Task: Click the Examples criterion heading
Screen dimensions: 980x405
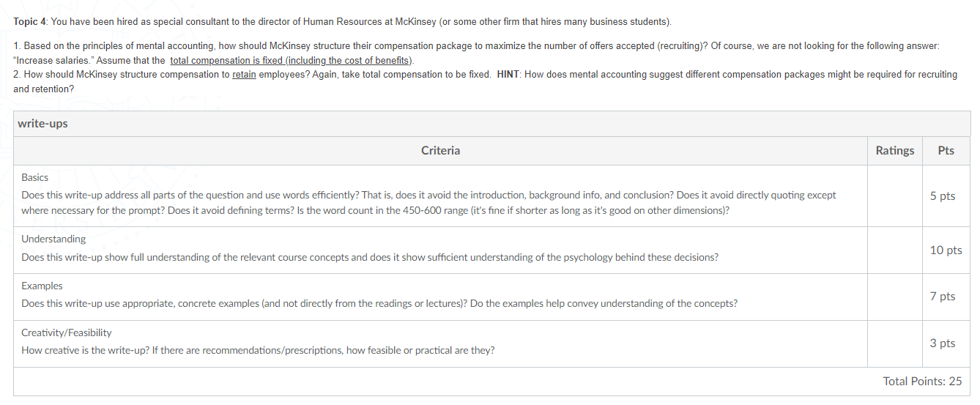Action: (42, 286)
